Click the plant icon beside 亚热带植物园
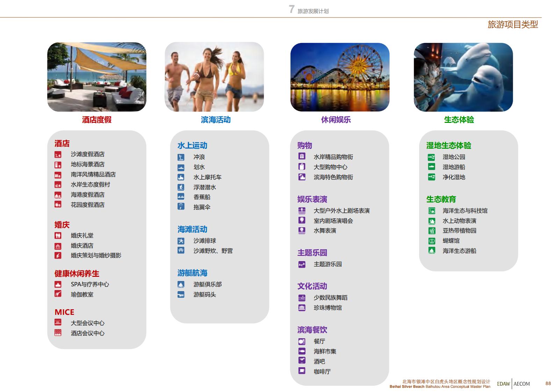Image resolution: width=555 pixels, height=392 pixels. pos(432,231)
